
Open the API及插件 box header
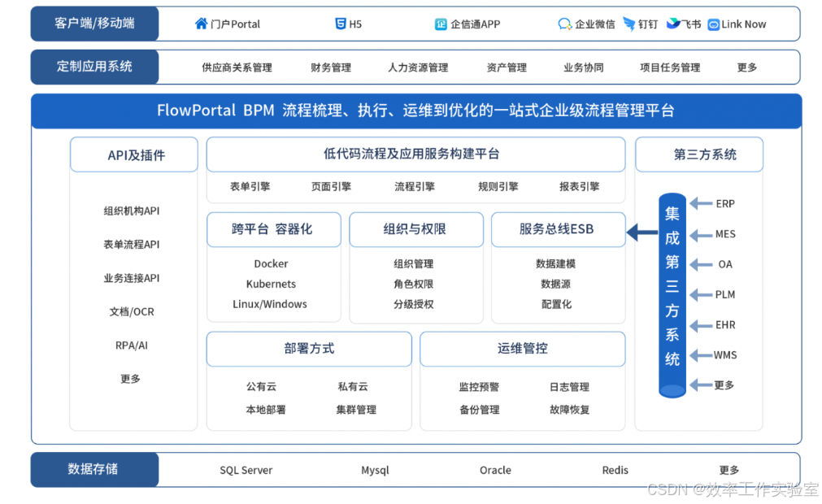pyautogui.click(x=134, y=154)
